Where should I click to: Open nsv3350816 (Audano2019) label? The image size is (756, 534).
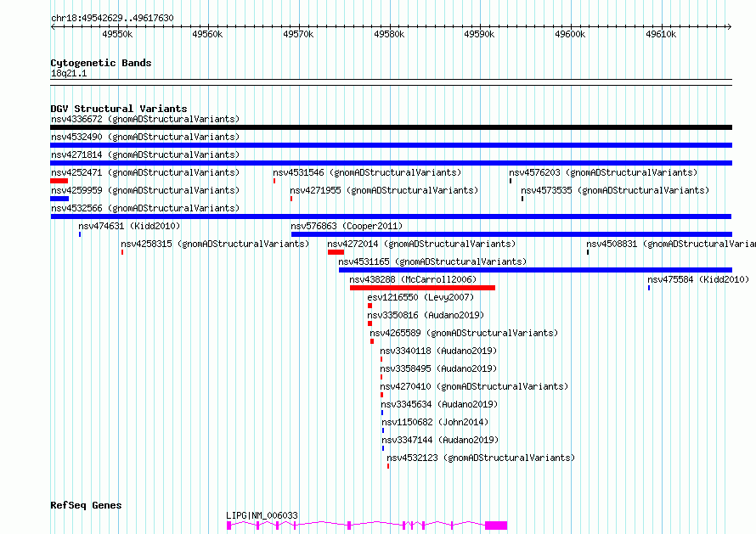(426, 315)
